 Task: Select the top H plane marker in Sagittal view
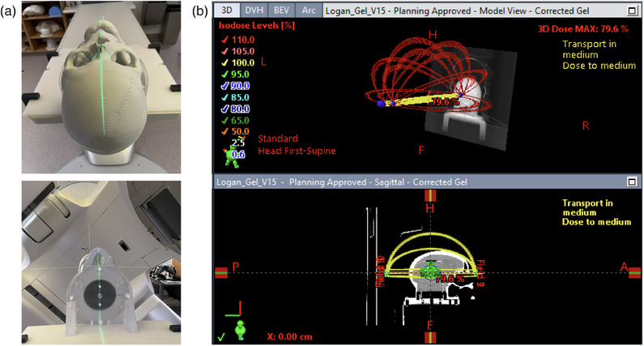[429, 196]
